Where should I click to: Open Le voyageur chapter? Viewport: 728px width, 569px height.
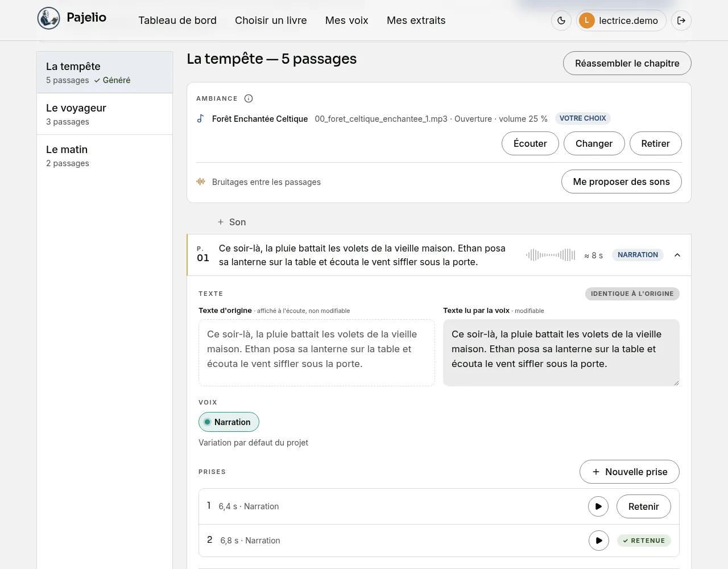tap(105, 114)
